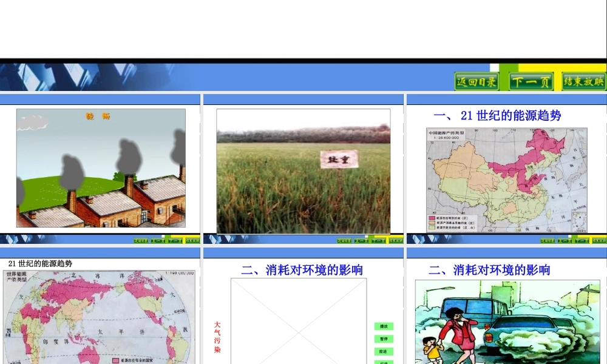Click small 结束放映 button under the factory slide
The image size is (607, 364).
point(192,240)
